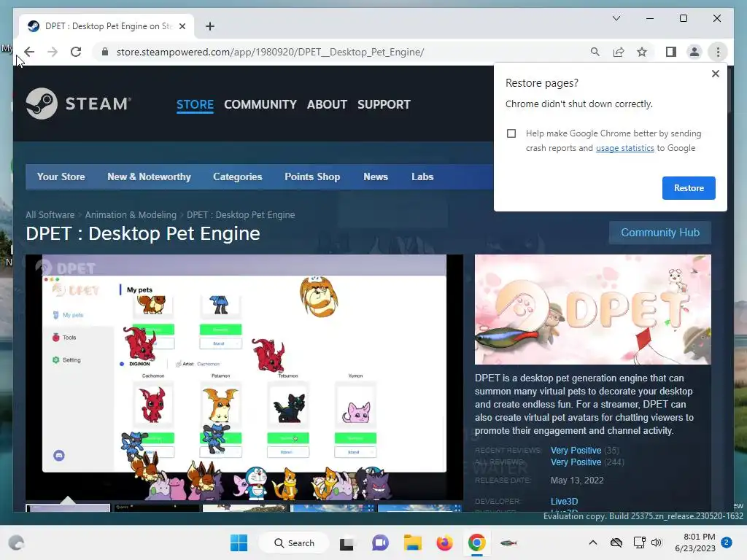Click the DPET header banner image
Image resolution: width=747 pixels, height=560 pixels.
592,309
